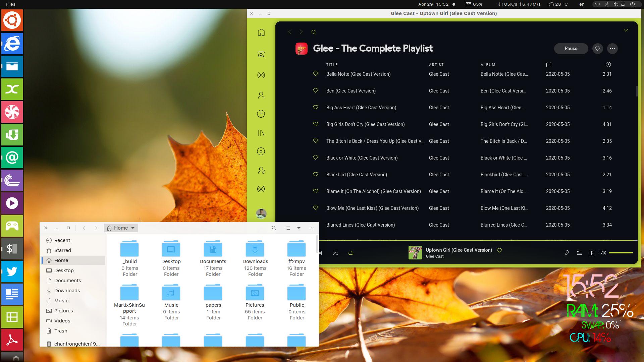Sort playlist by TITLE column
The image size is (644, 362).
[332, 65]
